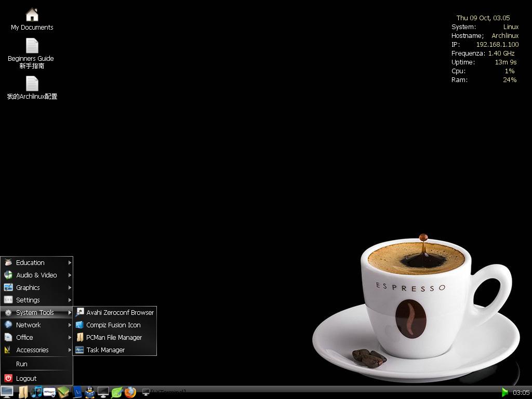This screenshot has width=532, height=399.
Task: Click the dark monitor launcher beside the penguin
Action: point(103,392)
